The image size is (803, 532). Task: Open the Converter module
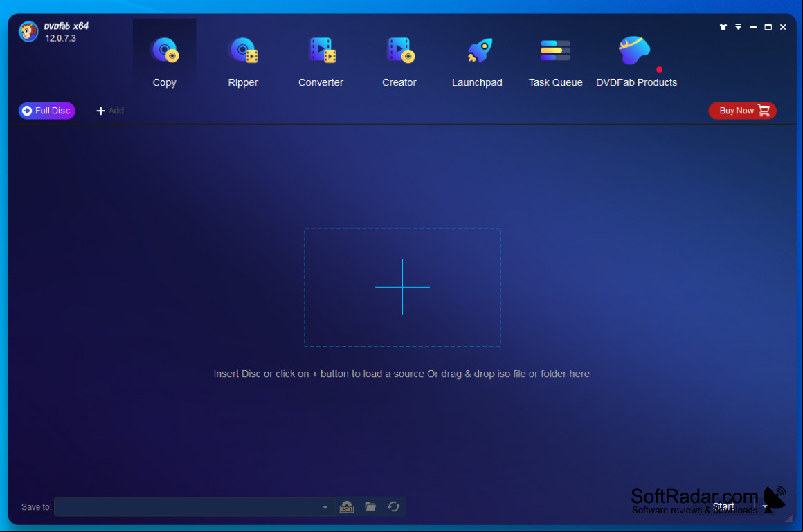(321, 62)
